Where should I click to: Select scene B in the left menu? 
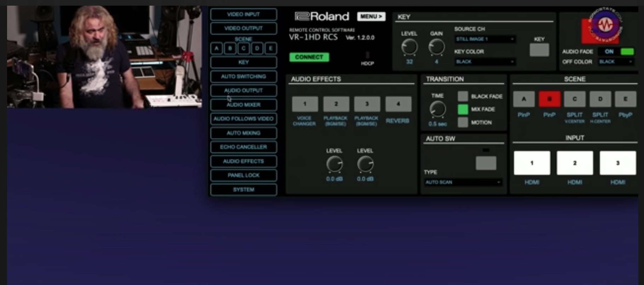[x=230, y=48]
